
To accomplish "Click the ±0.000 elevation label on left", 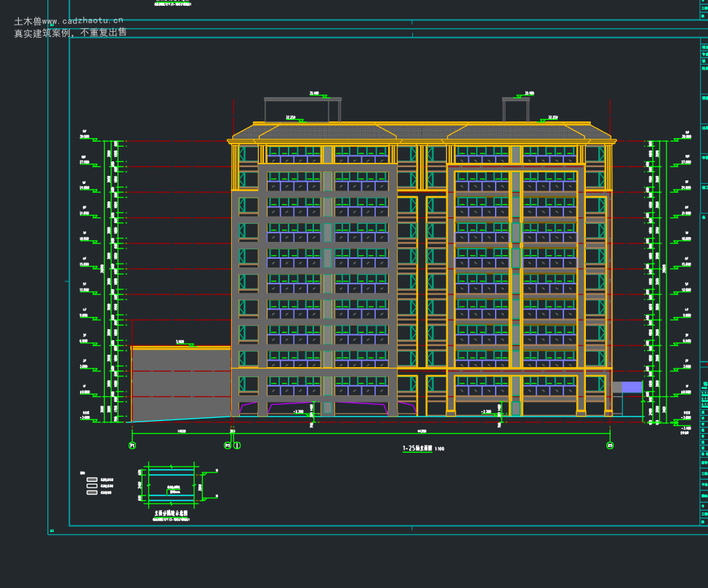I will (84, 392).
